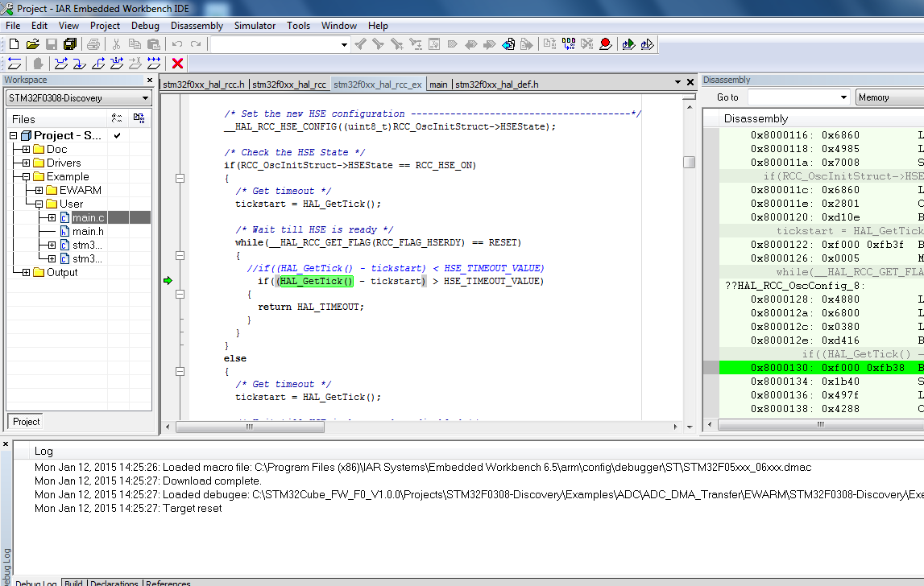
Task: Collapse the User folder node
Action: coord(39,204)
